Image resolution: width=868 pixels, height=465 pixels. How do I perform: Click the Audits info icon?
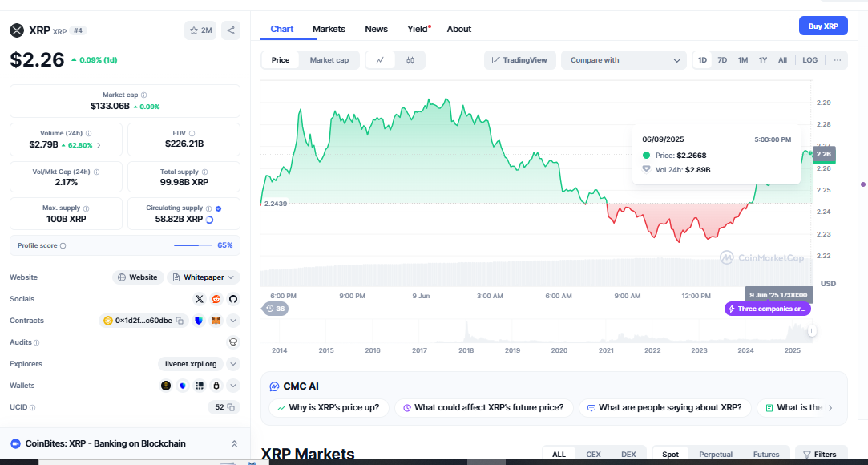(x=37, y=342)
